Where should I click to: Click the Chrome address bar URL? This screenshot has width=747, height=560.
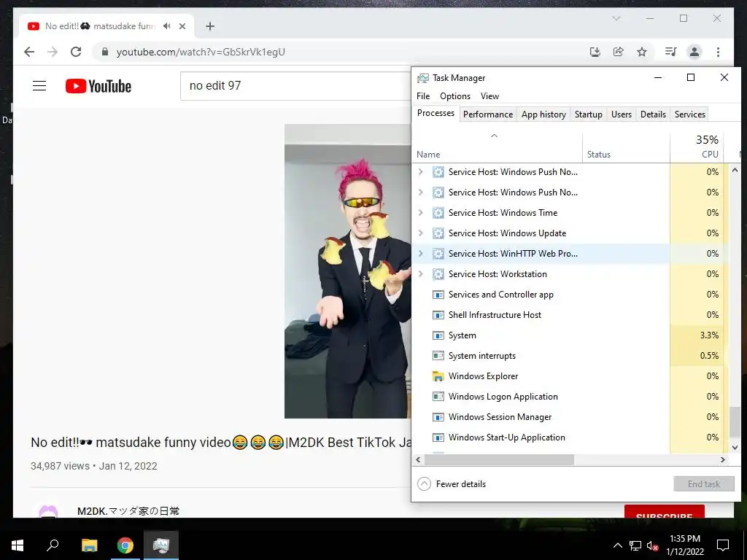point(201,52)
